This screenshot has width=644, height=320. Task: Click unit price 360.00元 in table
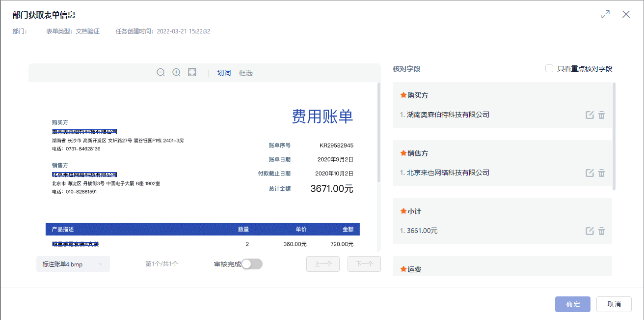295,244
